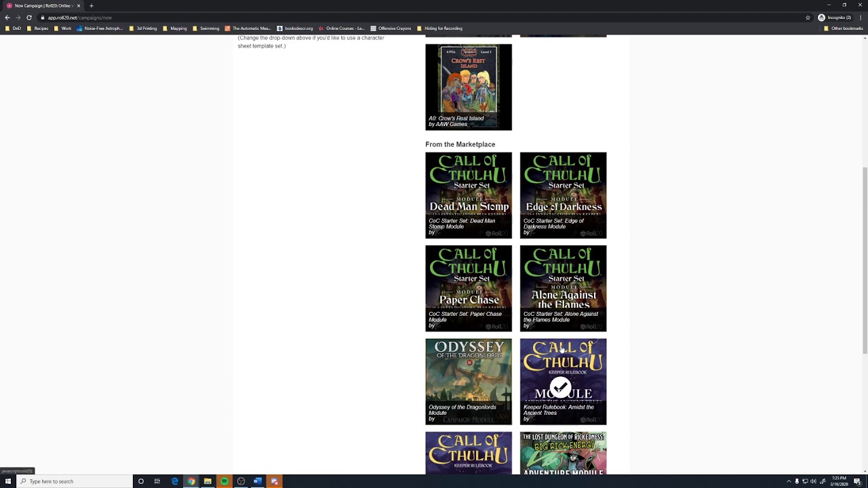Open the Windows Start menu
868x488 pixels.
pyautogui.click(x=8, y=481)
